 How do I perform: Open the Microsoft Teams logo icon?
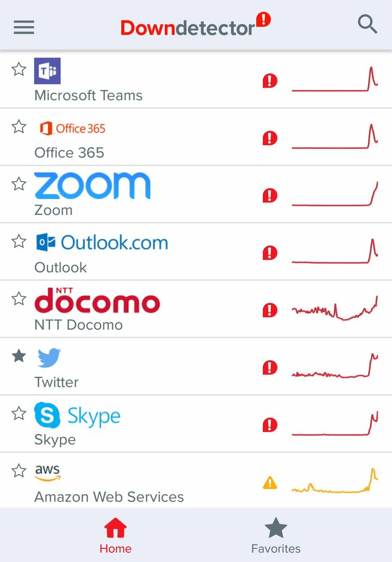(47, 71)
